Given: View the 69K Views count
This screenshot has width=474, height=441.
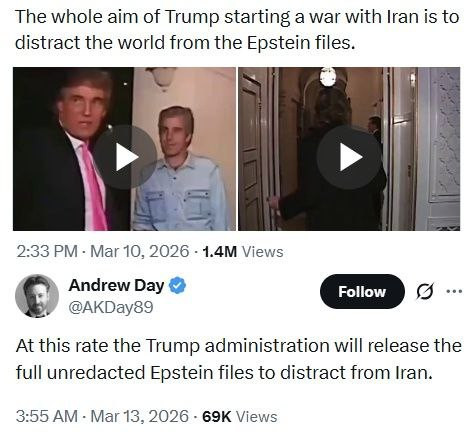Looking at the screenshot, I should tap(240, 417).
